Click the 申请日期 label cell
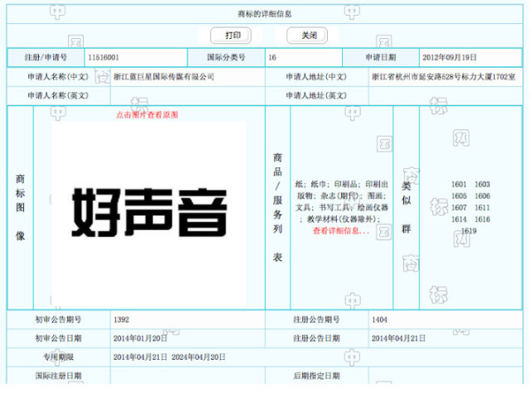532x398 pixels. point(381,57)
